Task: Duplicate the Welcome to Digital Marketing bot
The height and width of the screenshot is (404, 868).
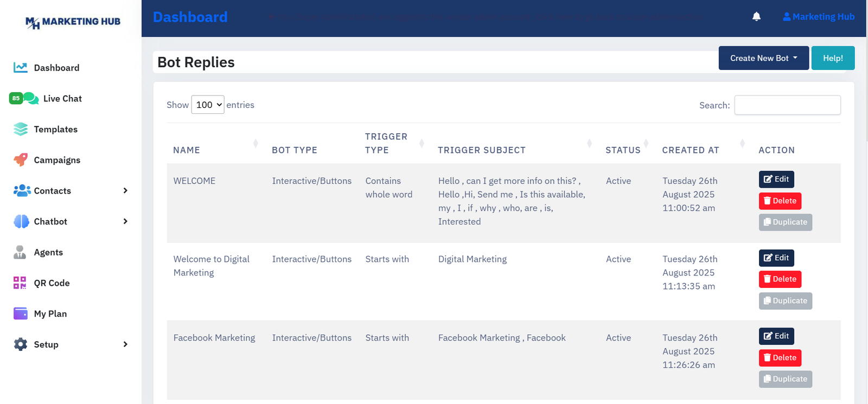Action: [x=785, y=301]
